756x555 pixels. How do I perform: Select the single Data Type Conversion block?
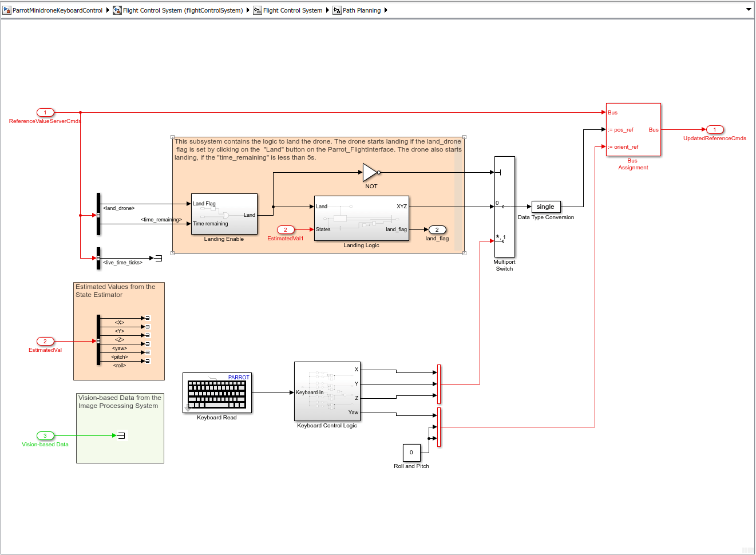545,207
